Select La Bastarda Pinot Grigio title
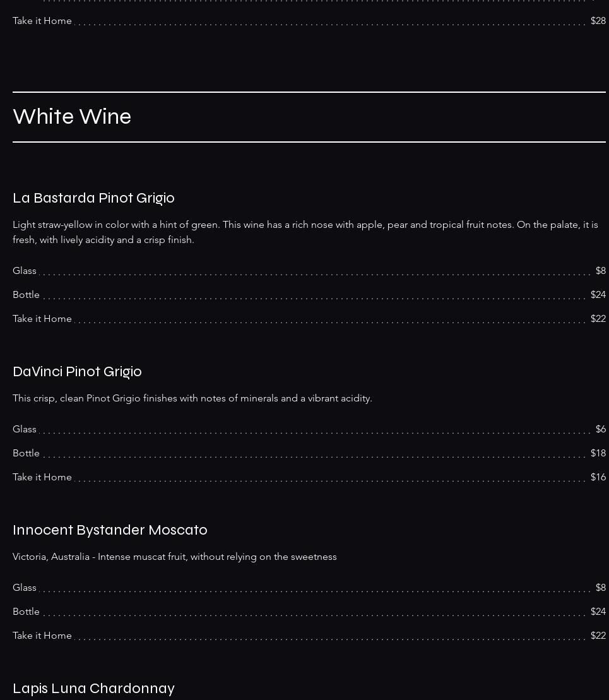The height and width of the screenshot is (700, 609). [93, 198]
